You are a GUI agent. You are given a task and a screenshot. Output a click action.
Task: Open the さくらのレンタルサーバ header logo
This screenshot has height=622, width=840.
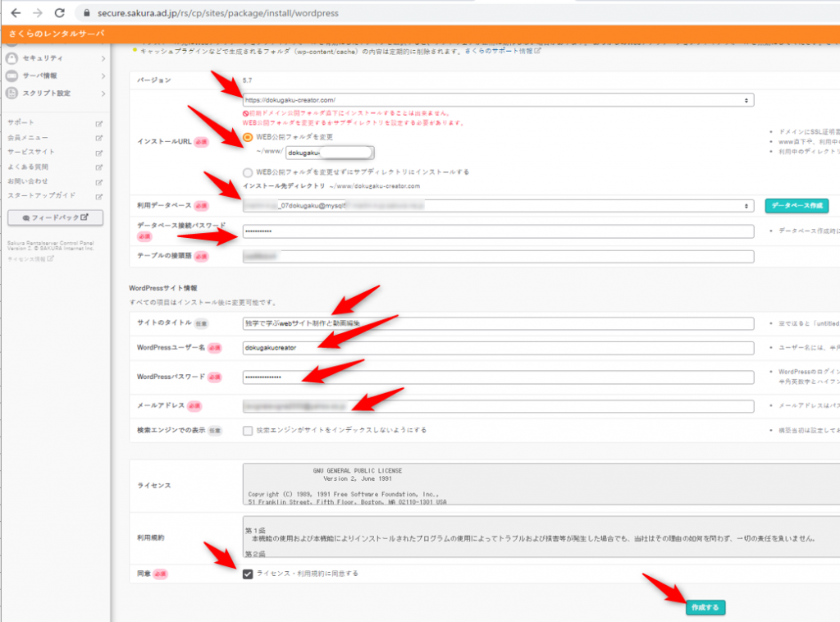tap(57, 34)
